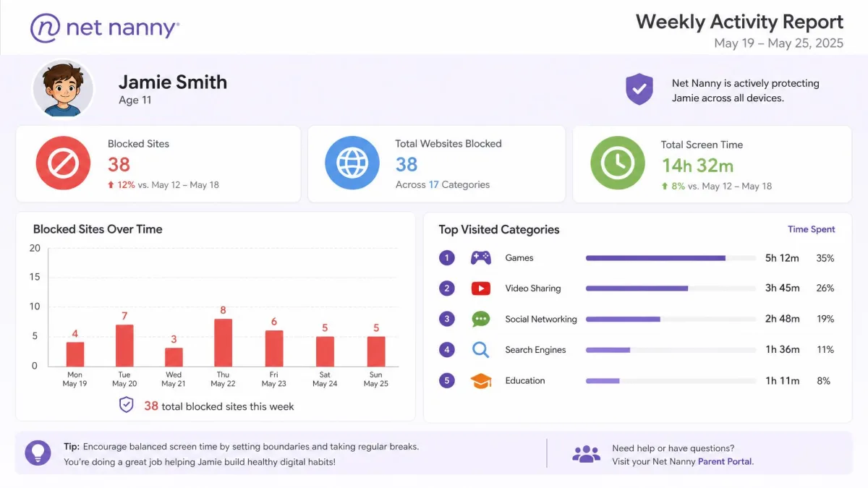Click the 2h 48m Social Networking time
The image size is (868, 488).
pos(782,319)
